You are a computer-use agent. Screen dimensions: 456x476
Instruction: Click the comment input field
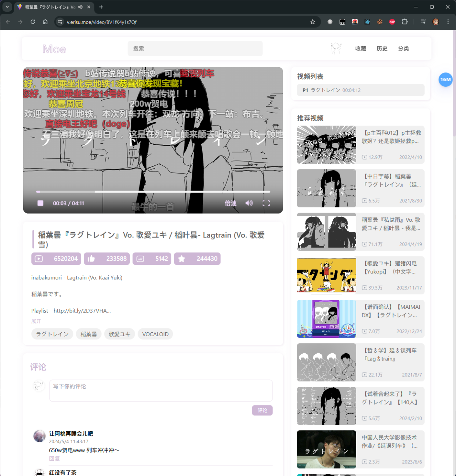(161, 390)
